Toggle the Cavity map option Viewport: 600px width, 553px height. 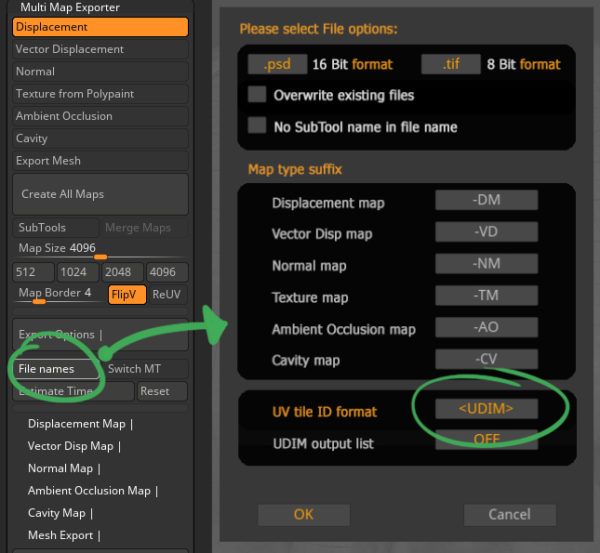click(x=100, y=138)
